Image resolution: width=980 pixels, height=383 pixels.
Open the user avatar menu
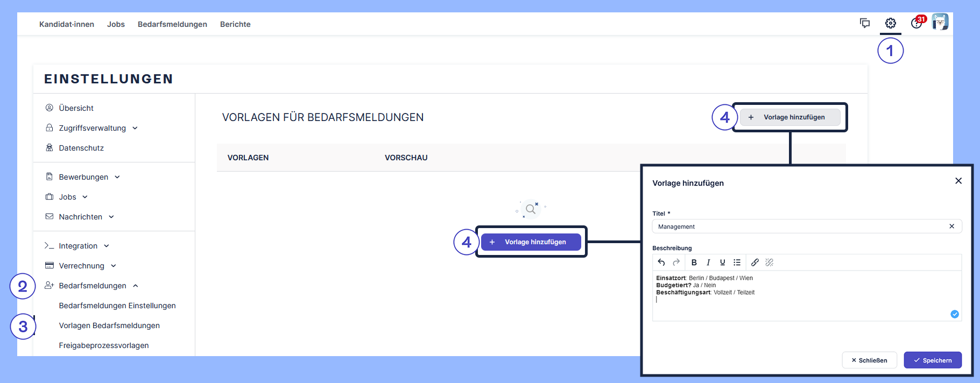tap(940, 22)
